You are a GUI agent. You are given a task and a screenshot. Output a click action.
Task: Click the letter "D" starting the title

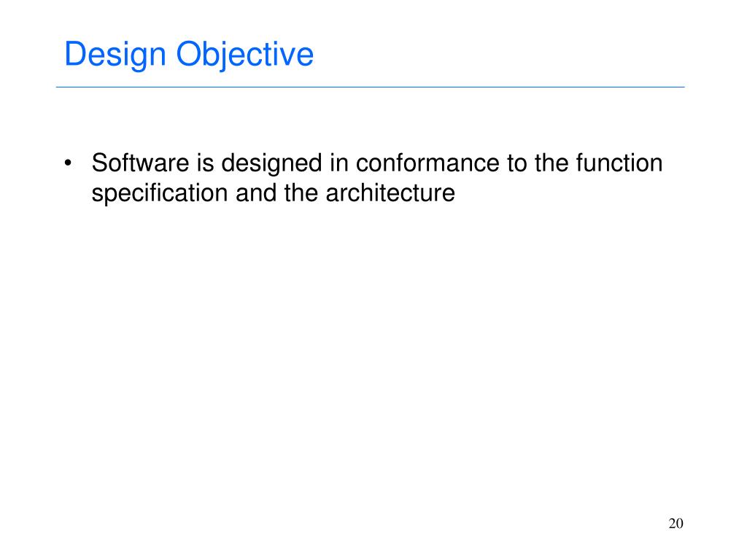click(74, 54)
